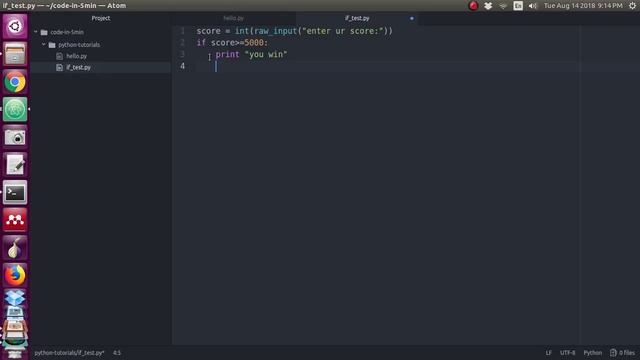Image resolution: width=640 pixels, height=360 pixels.
Task: Click file path python-tutorials/if_test.py in status bar
Action: pos(69,353)
